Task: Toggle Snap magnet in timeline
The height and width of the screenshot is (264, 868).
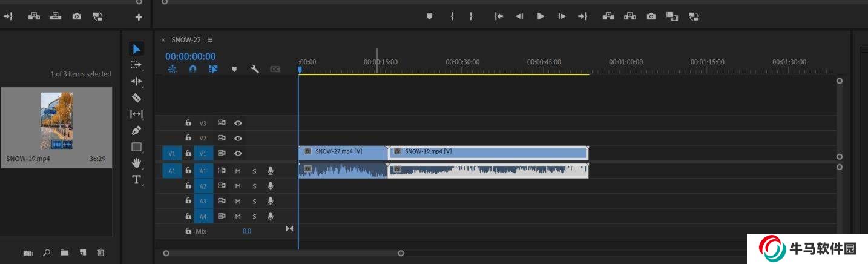Action: tap(192, 69)
